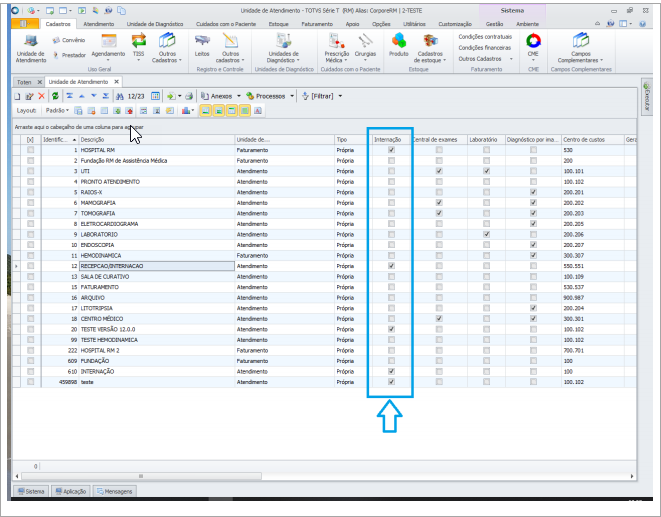The image size is (661, 517).
Task: Expand Cadastros de estoque dropdown
Action: (x=430, y=48)
